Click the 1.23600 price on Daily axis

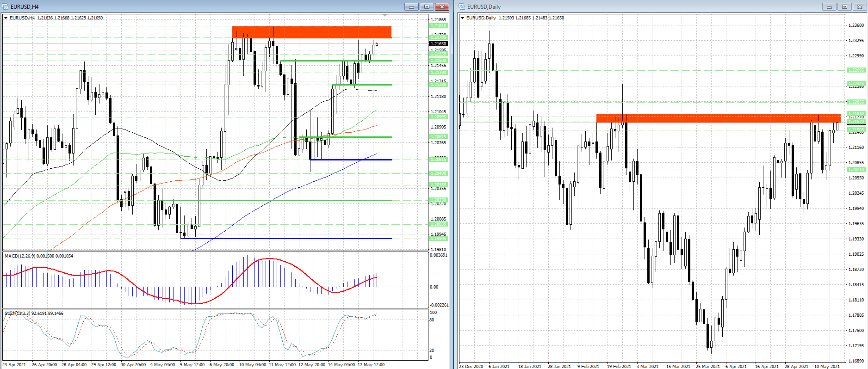click(x=856, y=25)
